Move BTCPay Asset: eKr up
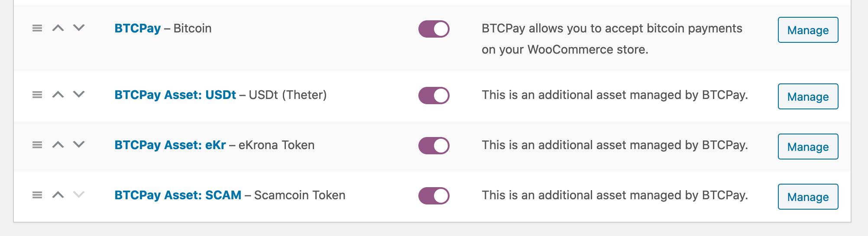Viewport: 868px width, 236px height. point(58,145)
